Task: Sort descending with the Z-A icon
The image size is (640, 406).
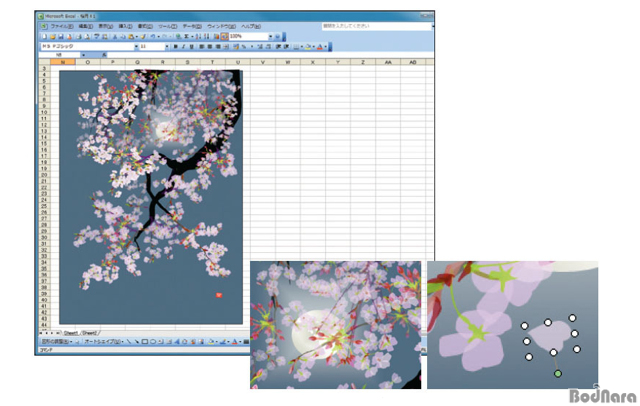Action: 206,37
